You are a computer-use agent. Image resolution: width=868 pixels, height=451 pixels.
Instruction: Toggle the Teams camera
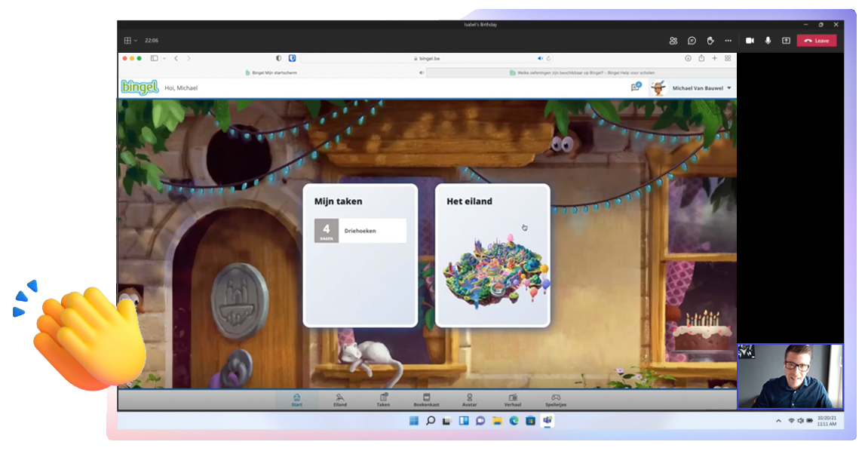tap(750, 41)
